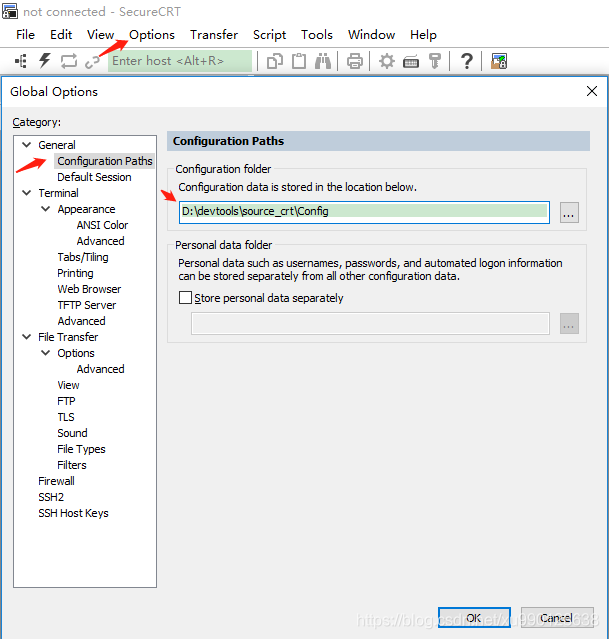Image resolution: width=609 pixels, height=639 pixels.
Task: Select Tabs/Tiling in category tree
Action: 83,257
